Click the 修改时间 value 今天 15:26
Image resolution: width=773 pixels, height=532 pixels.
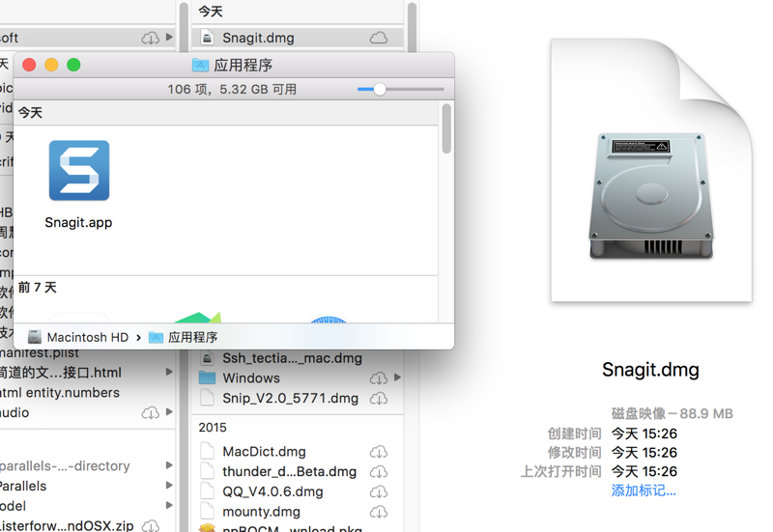(644, 452)
